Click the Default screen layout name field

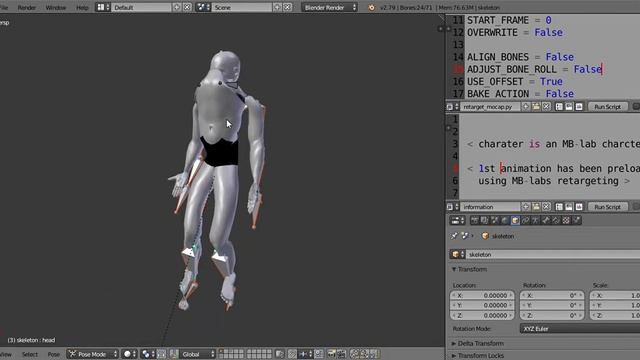[141, 7]
